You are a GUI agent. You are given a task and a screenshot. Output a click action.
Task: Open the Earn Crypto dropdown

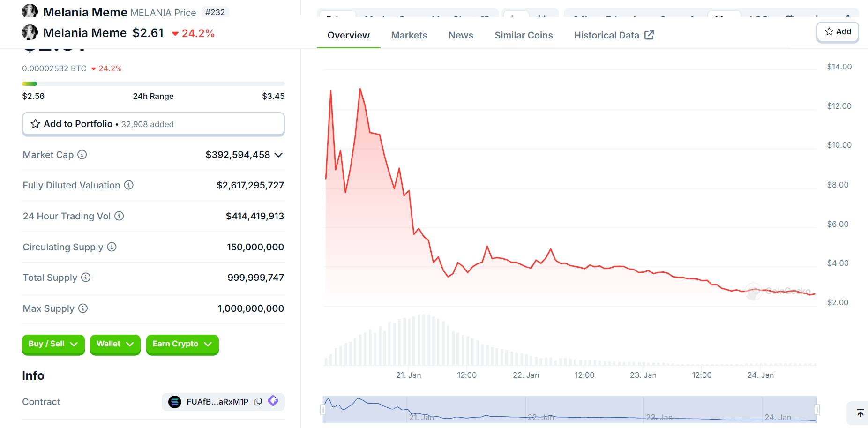(182, 344)
